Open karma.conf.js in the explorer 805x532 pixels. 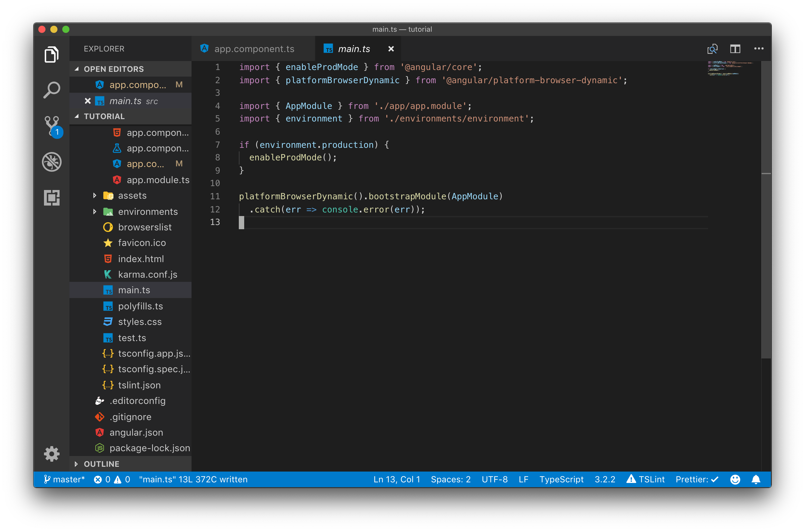130,274
